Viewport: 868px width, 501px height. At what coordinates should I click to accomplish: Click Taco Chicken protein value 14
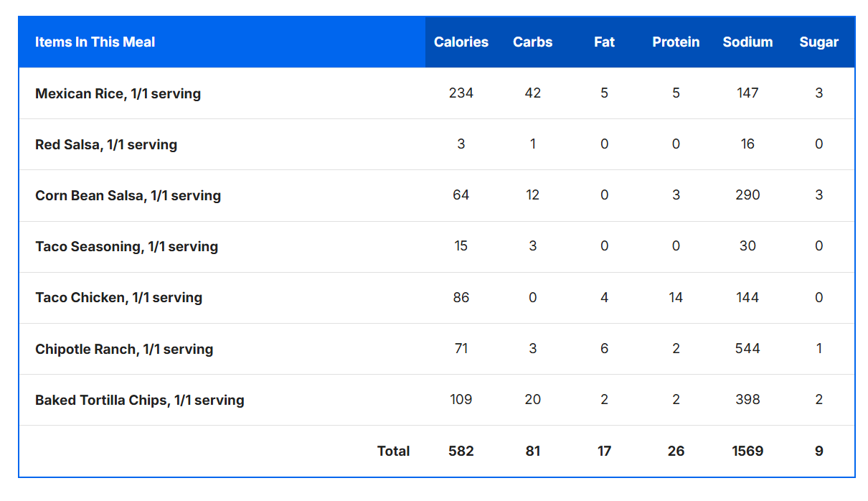(x=676, y=298)
